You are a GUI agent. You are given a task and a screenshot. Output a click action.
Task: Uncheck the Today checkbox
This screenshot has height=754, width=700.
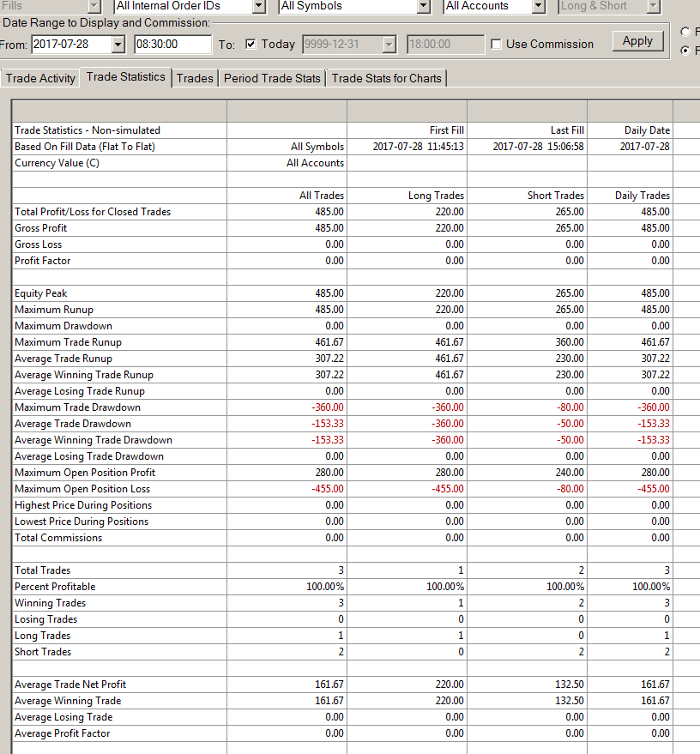250,45
